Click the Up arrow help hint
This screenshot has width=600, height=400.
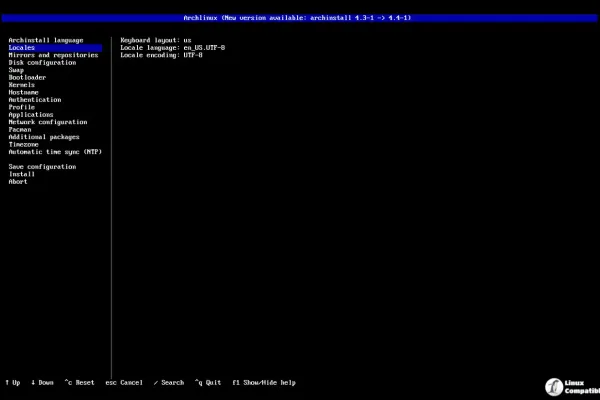(13, 382)
